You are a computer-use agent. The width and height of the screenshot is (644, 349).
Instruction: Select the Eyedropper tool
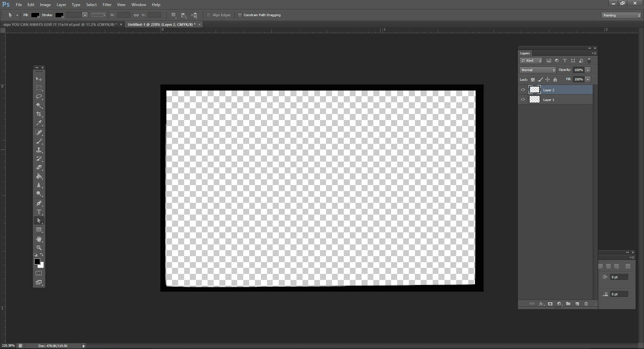(x=39, y=123)
